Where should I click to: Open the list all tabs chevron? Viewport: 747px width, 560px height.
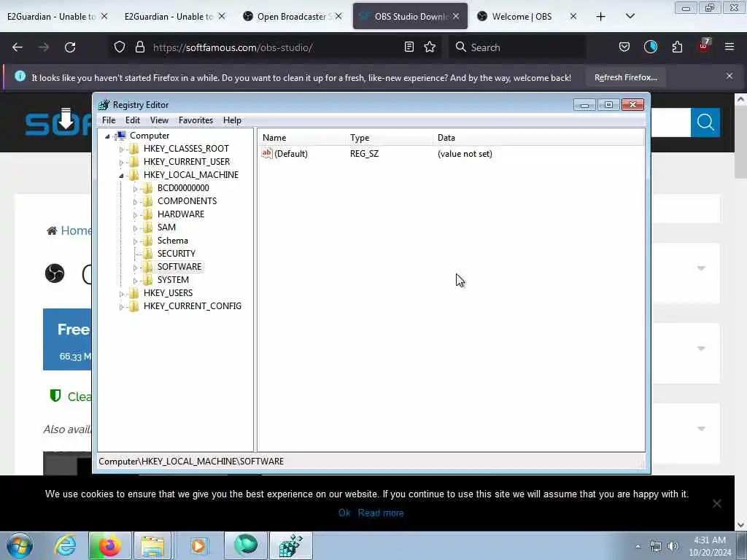(x=630, y=16)
